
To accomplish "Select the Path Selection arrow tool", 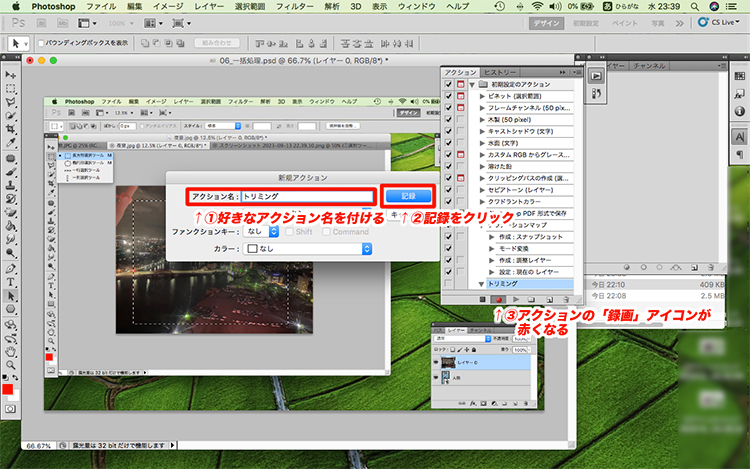I will (x=11, y=296).
